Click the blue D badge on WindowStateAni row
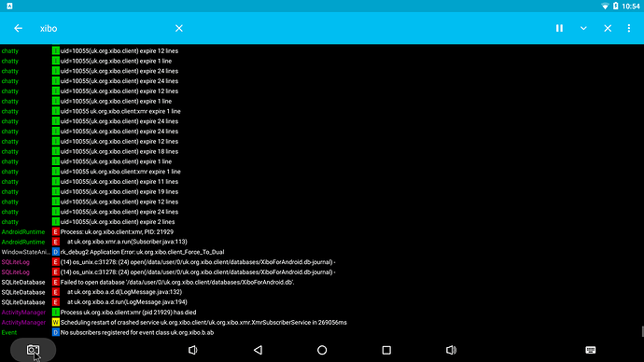 [x=55, y=252]
